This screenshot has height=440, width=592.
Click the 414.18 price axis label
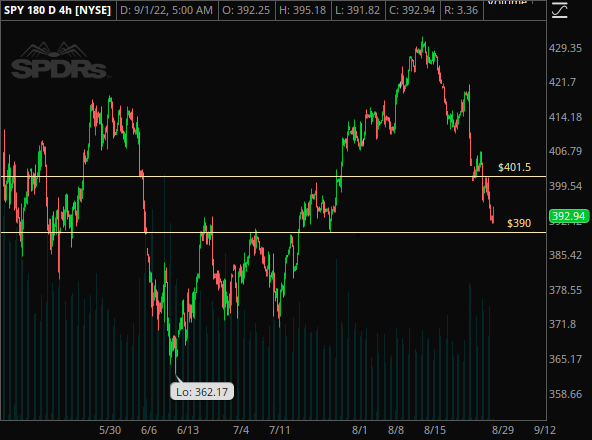tap(565, 117)
